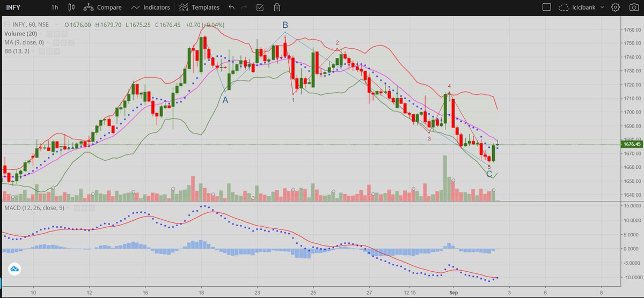Undo the last chart action
This screenshot has width=644, height=298.
[x=231, y=8]
